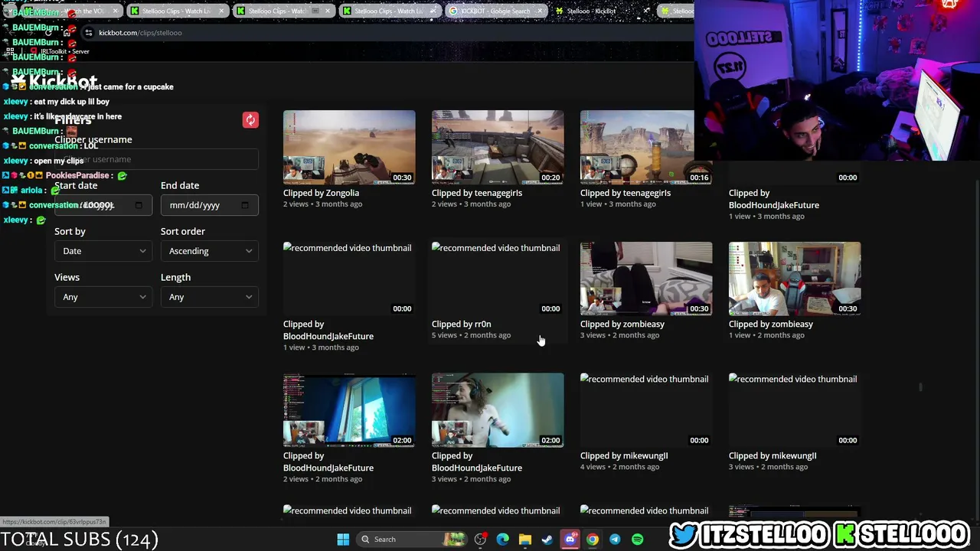Open the 3 views clip thumbnail by mikewungII
This screenshot has height=551, width=980.
(x=795, y=410)
